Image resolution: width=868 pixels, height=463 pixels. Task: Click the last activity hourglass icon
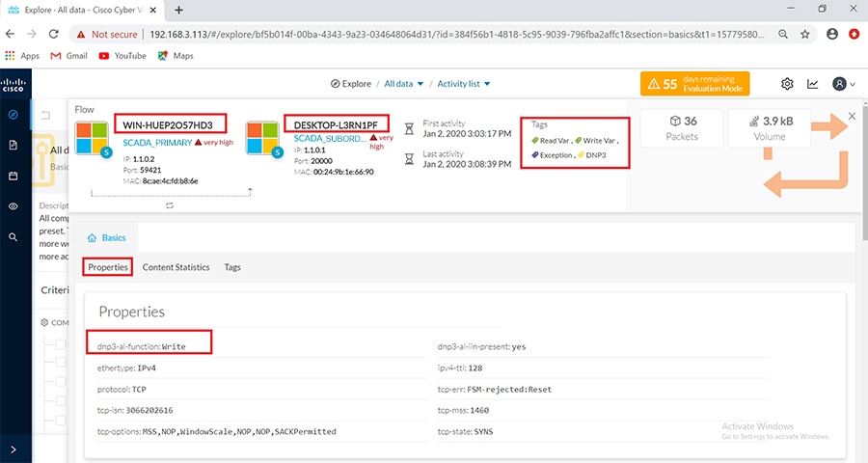pos(409,159)
